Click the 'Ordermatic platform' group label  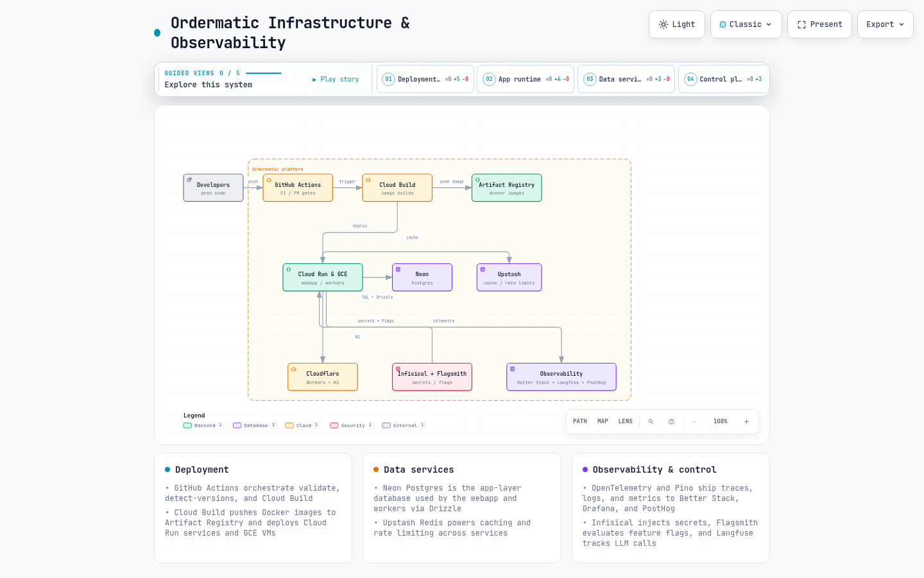point(277,170)
